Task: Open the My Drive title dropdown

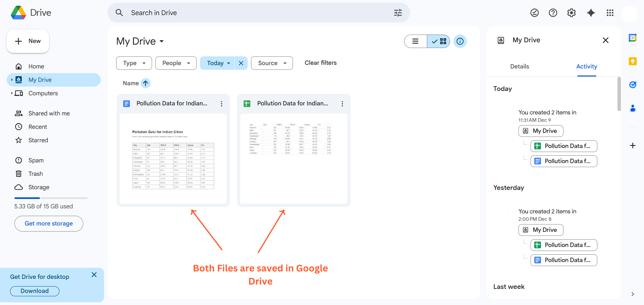Action: [x=140, y=41]
